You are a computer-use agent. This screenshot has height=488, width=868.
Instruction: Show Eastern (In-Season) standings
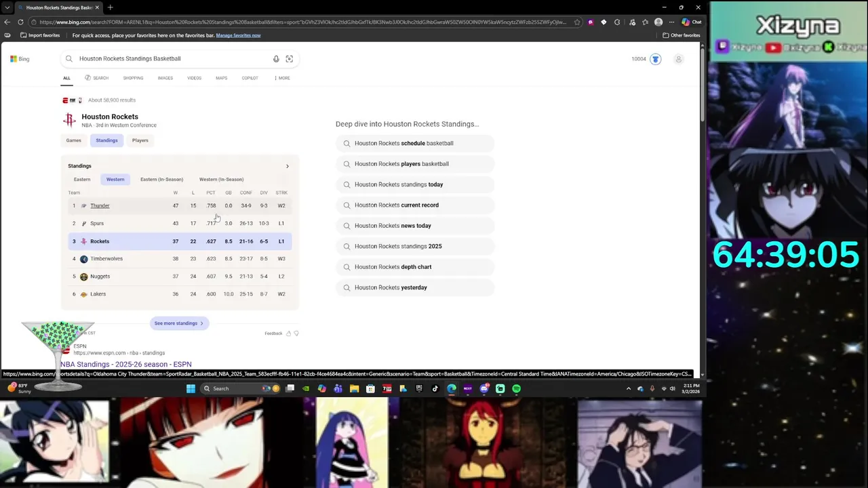pyautogui.click(x=161, y=180)
